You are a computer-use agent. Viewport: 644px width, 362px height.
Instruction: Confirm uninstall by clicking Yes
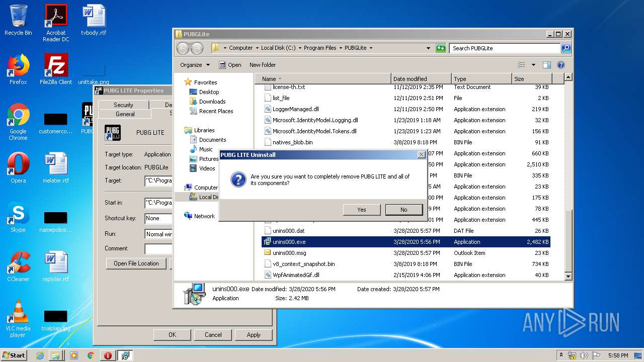coord(362,210)
